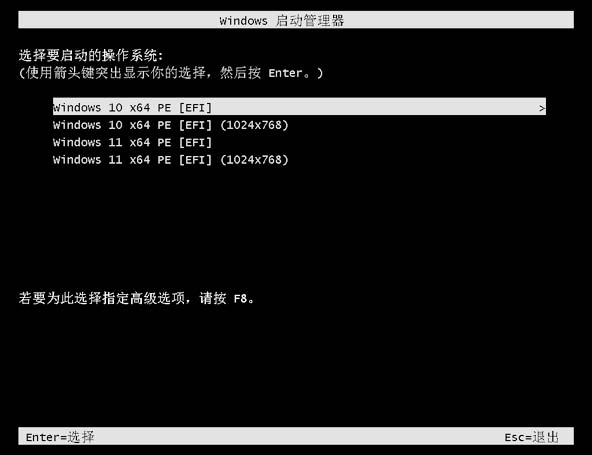
Task: Click Esc=退出 in the bottom bar
Action: (x=532, y=437)
